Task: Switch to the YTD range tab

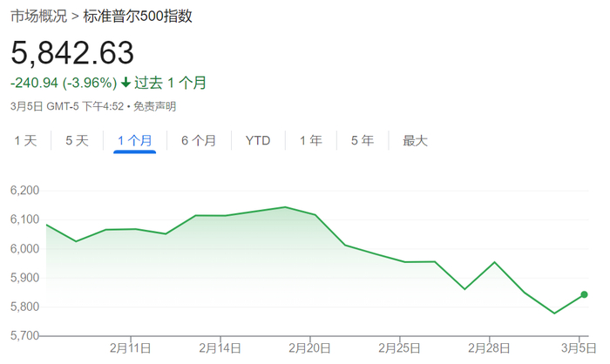Action: [x=258, y=140]
